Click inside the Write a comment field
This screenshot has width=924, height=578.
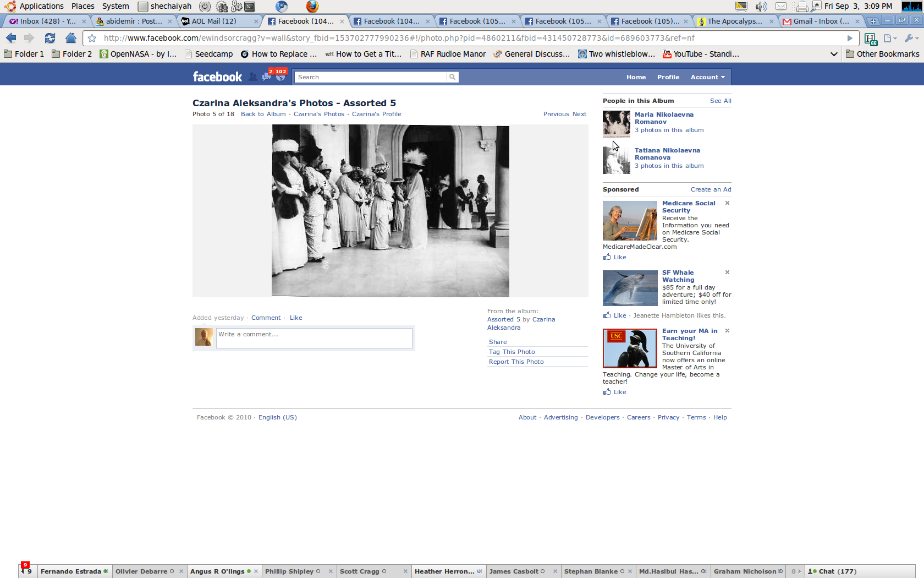(314, 338)
